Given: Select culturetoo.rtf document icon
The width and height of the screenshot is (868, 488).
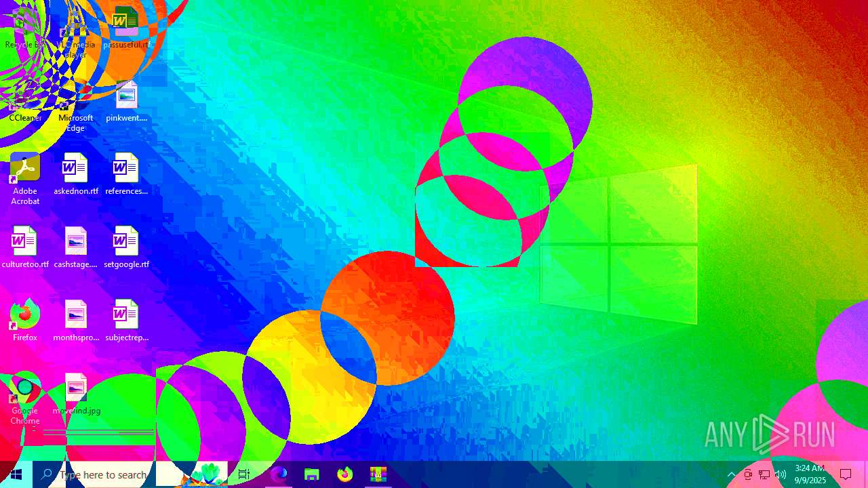Looking at the screenshot, I should pyautogui.click(x=25, y=247).
